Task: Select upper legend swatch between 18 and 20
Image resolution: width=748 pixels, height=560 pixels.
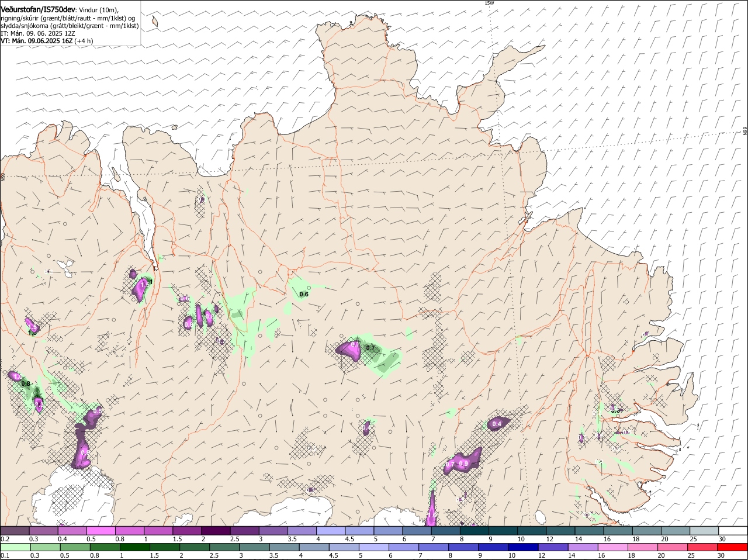Action: pyautogui.click(x=647, y=531)
